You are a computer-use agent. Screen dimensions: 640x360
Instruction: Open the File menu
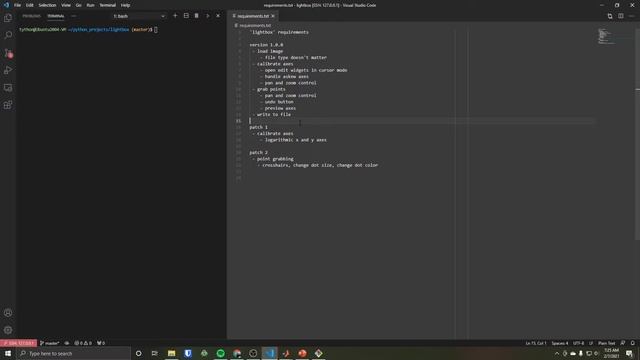click(x=18, y=5)
